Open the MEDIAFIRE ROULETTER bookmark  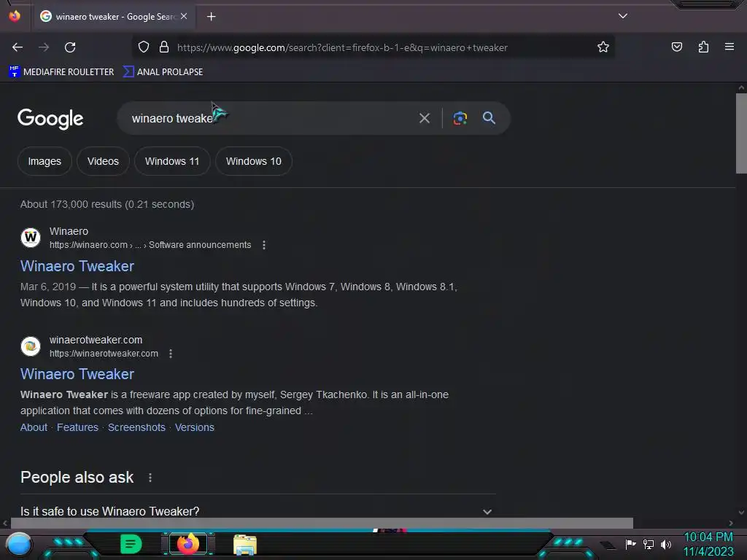pos(61,72)
